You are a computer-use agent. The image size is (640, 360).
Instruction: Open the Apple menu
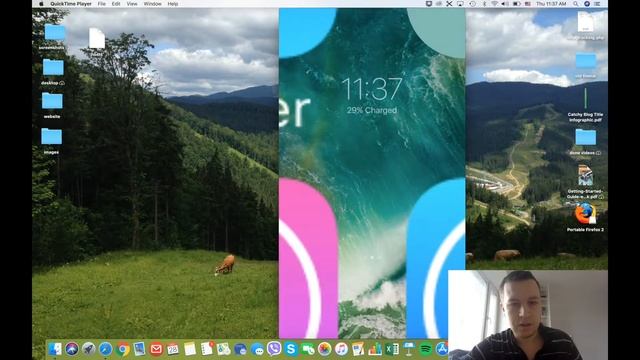pyautogui.click(x=41, y=4)
